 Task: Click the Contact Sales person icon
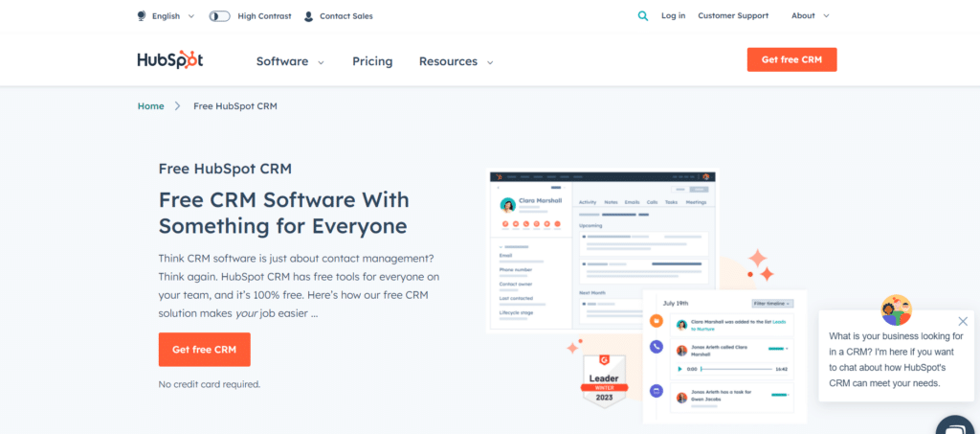[x=308, y=16]
